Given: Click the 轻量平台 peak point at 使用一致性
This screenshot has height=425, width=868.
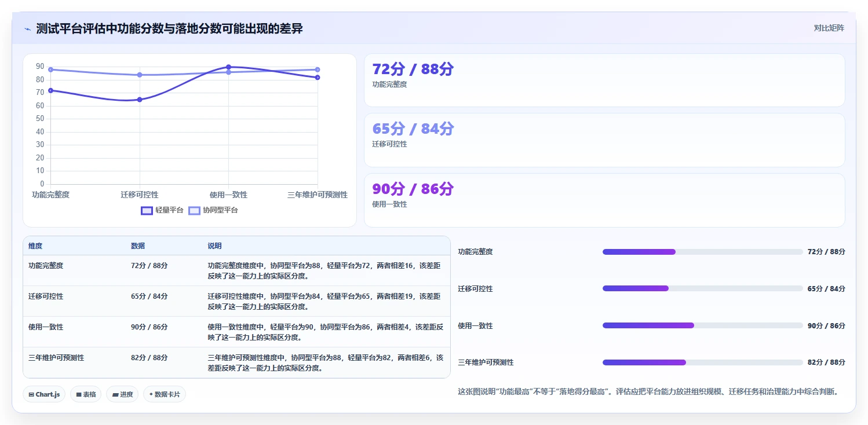Looking at the screenshot, I should tap(228, 67).
